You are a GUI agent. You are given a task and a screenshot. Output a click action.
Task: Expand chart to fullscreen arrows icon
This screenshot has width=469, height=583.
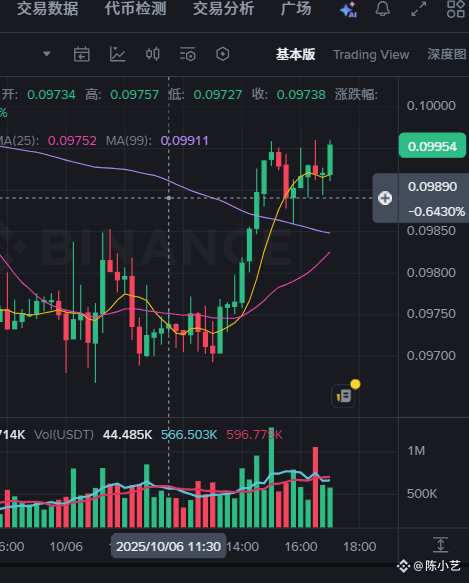(x=419, y=9)
